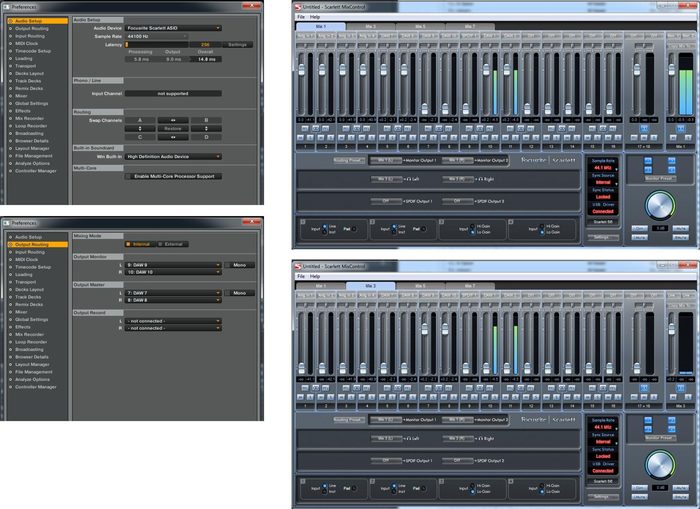Image resolution: width=700 pixels, height=509 pixels.
Task: Select Input Routing in the Audio Setup window sidebar
Action: tap(30, 36)
